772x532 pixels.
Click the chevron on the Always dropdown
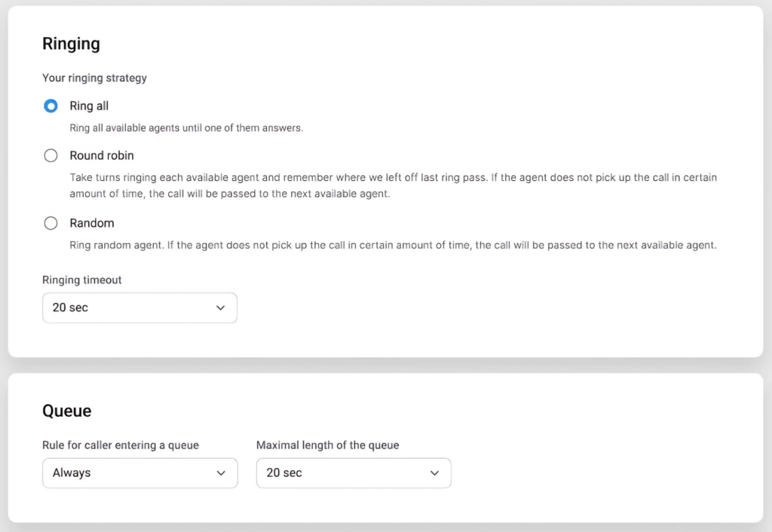[x=222, y=472]
